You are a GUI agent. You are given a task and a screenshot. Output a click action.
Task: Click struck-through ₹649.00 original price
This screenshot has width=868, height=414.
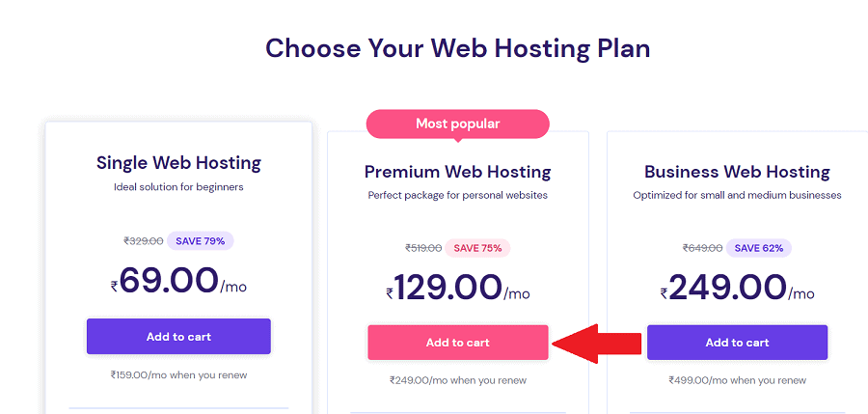point(702,248)
